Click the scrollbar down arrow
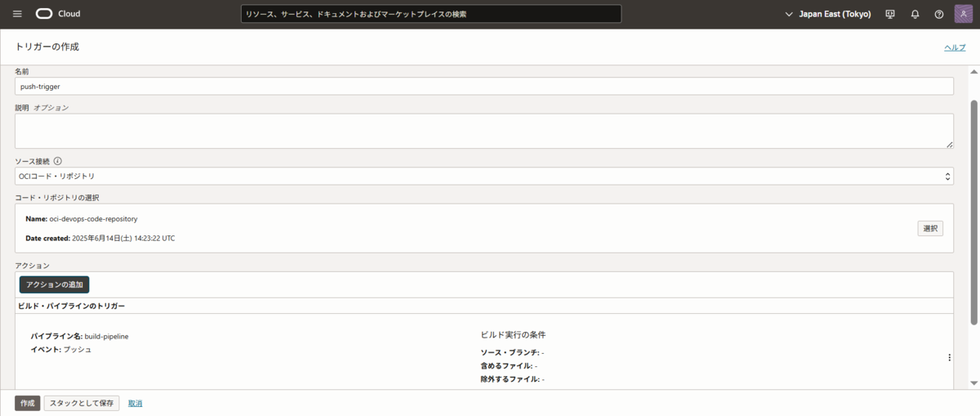This screenshot has width=980, height=416. point(973,383)
